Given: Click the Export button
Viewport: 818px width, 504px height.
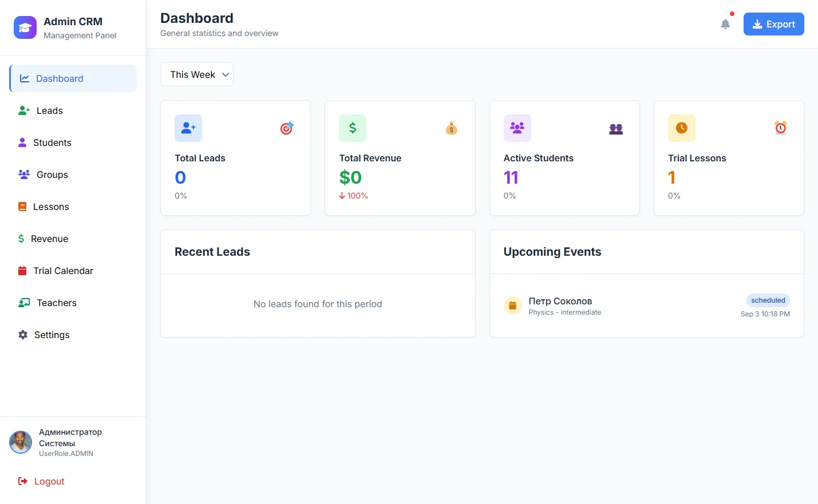Looking at the screenshot, I should coord(774,24).
